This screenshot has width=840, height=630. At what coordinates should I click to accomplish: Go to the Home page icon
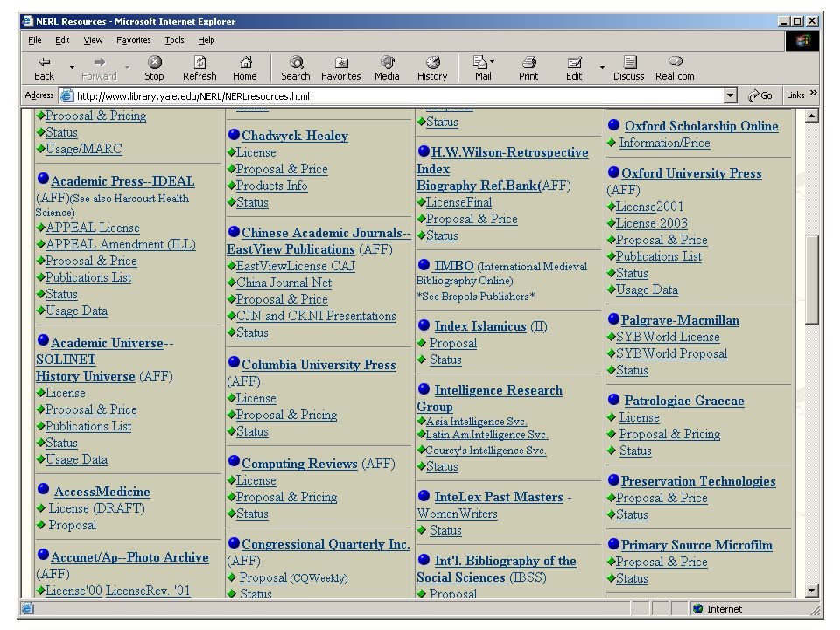(245, 68)
